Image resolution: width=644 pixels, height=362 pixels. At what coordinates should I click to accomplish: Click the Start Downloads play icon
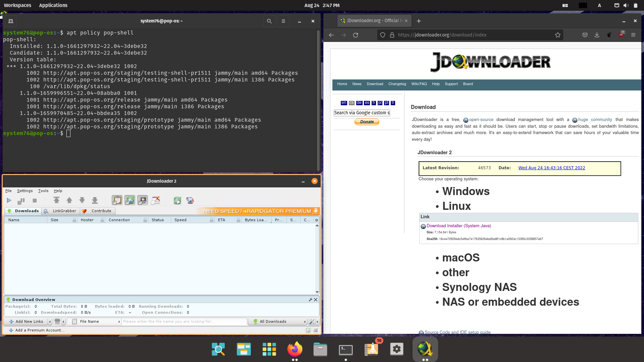9,200
